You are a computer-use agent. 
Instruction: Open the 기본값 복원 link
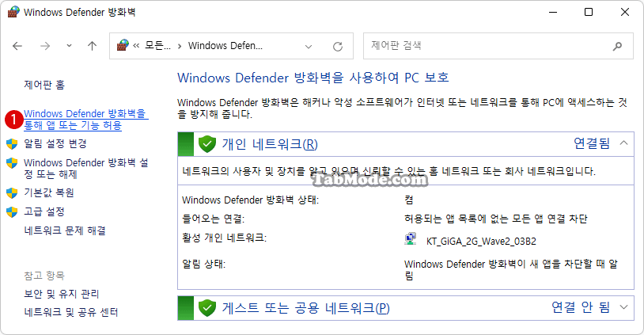49,192
